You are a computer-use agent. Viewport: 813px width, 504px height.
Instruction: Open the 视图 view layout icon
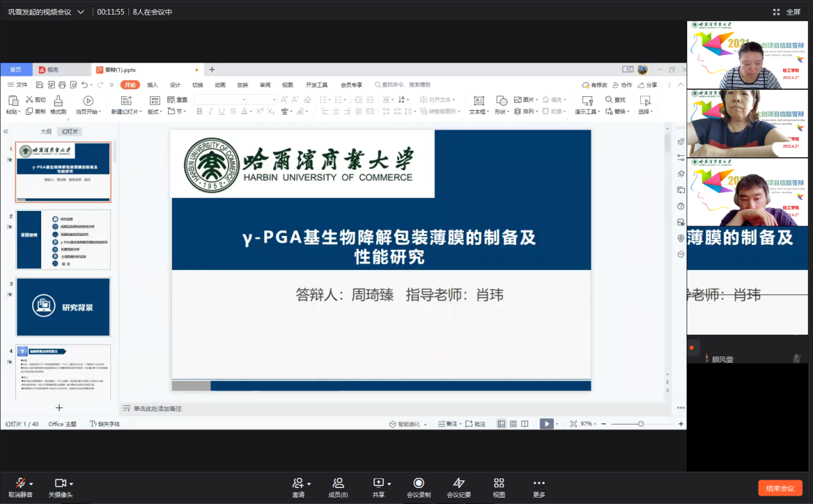coord(499,483)
